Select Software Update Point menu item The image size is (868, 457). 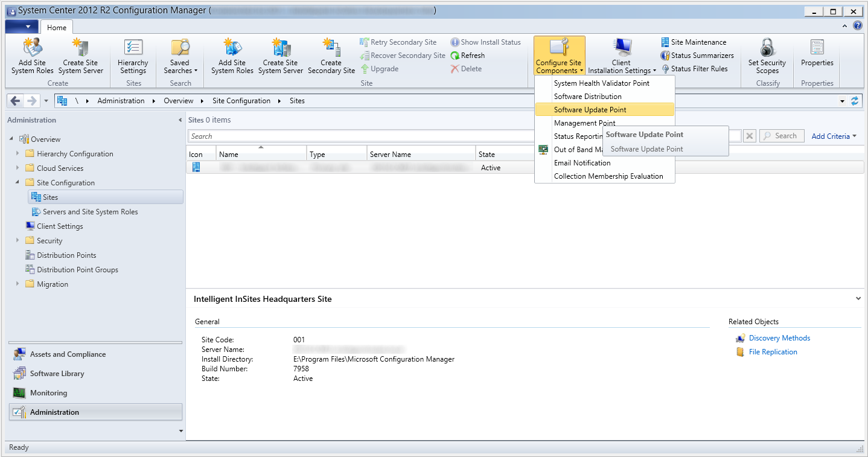click(605, 110)
